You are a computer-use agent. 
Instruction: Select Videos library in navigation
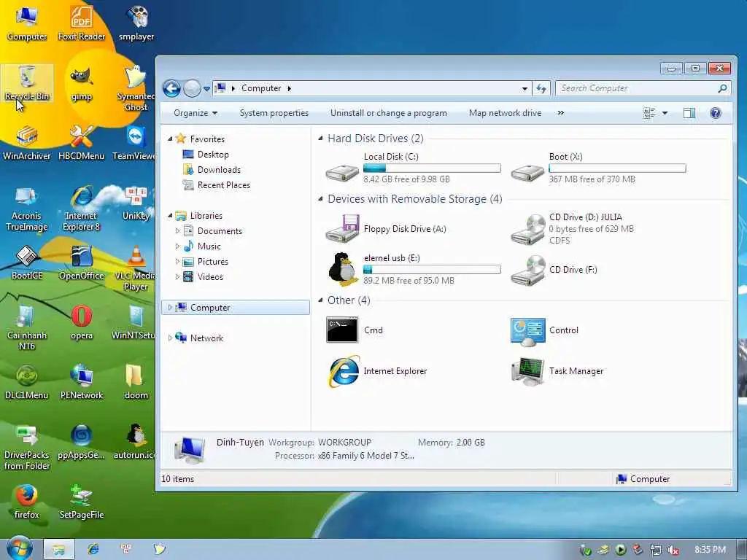click(204, 276)
